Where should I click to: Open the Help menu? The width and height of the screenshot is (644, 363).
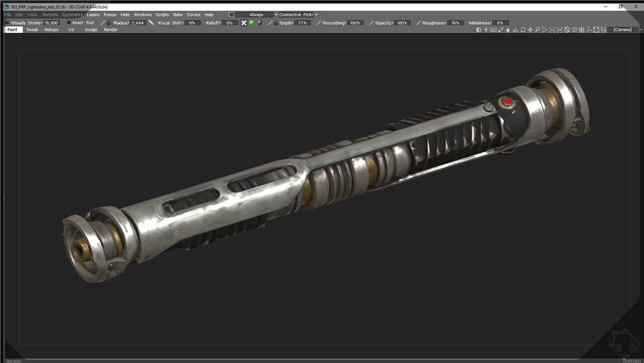click(209, 15)
